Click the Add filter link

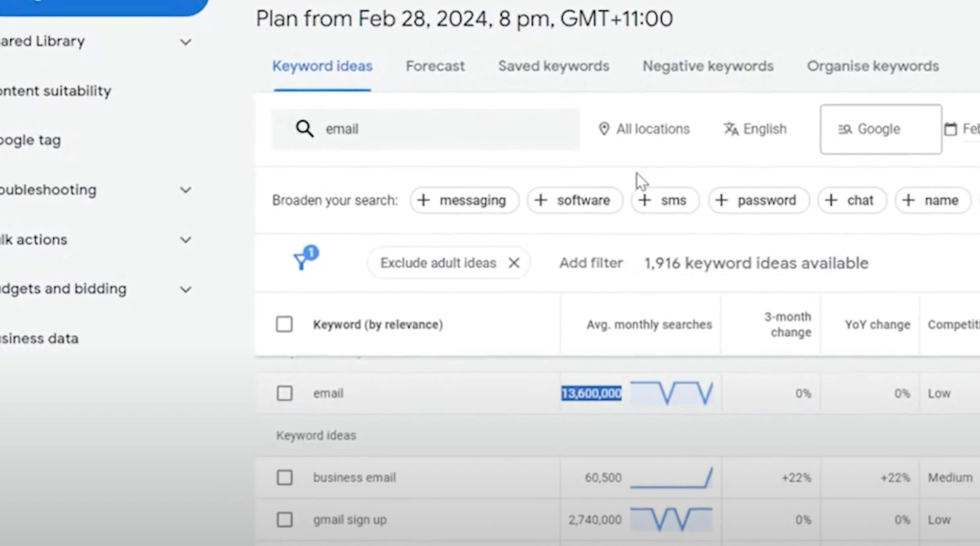pyautogui.click(x=591, y=263)
